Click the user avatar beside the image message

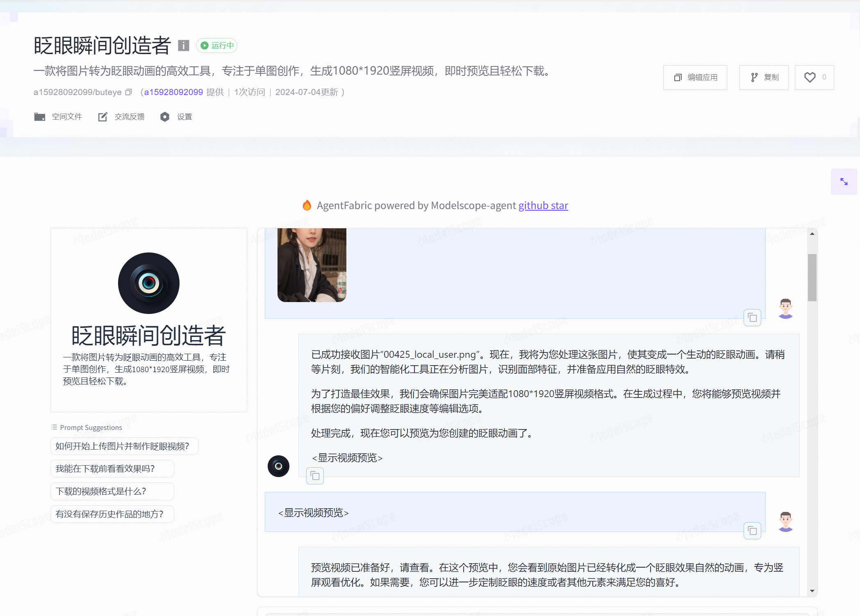pyautogui.click(x=785, y=309)
